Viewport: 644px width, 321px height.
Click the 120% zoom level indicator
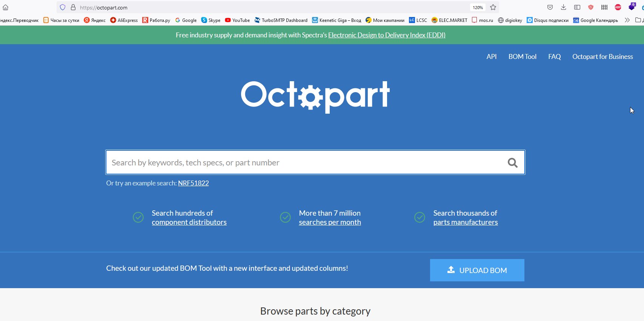pos(478,8)
